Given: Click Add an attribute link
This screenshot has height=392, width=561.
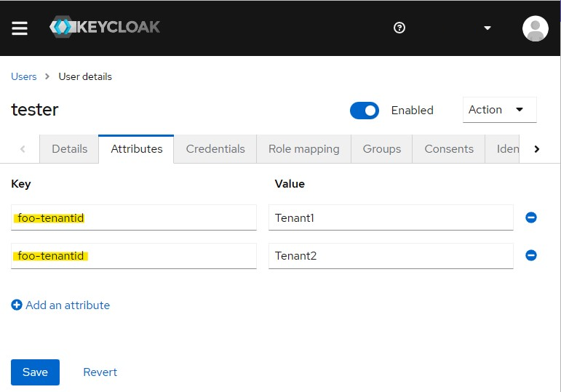Looking at the screenshot, I should tap(61, 305).
